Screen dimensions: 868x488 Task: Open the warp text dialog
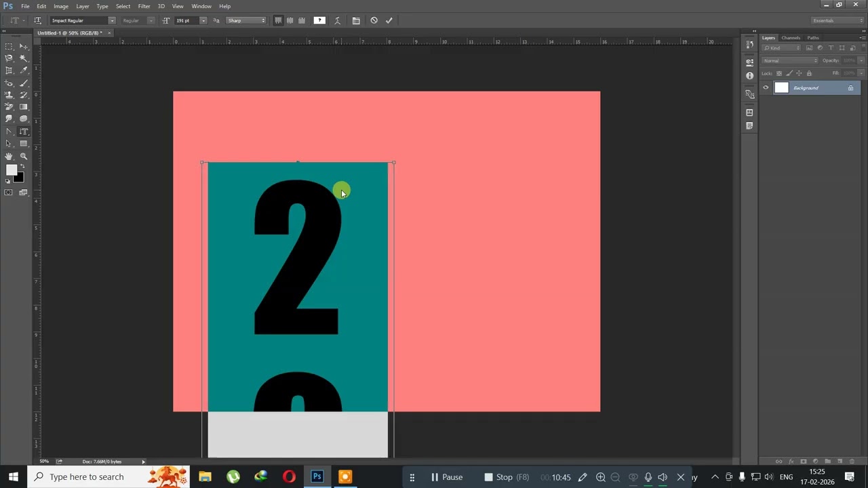pos(337,20)
